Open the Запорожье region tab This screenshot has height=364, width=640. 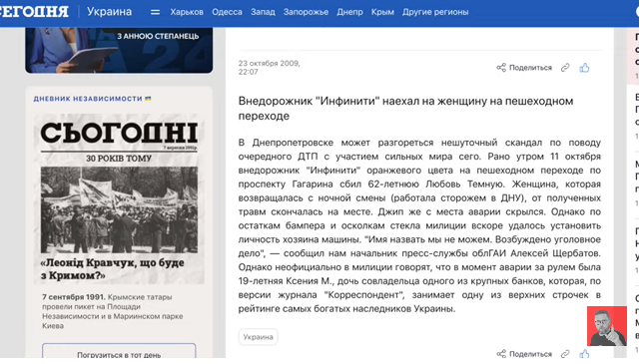point(306,12)
